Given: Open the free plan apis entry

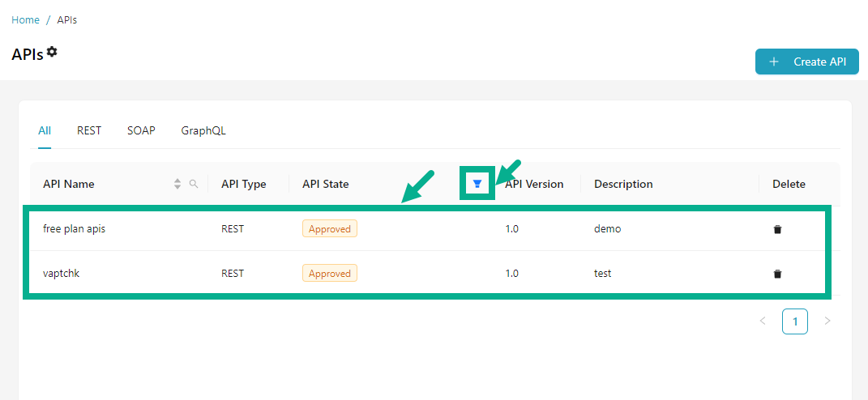Looking at the screenshot, I should pyautogui.click(x=74, y=229).
